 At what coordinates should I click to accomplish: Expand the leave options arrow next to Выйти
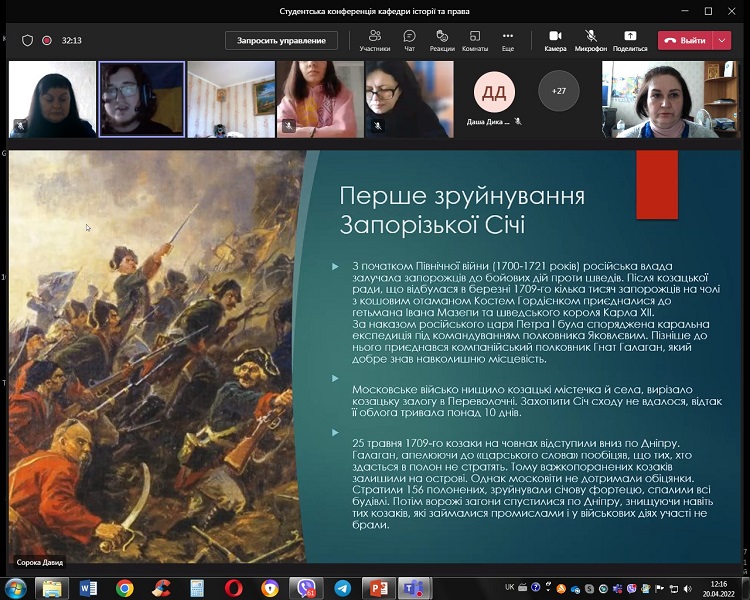pyautogui.click(x=722, y=41)
